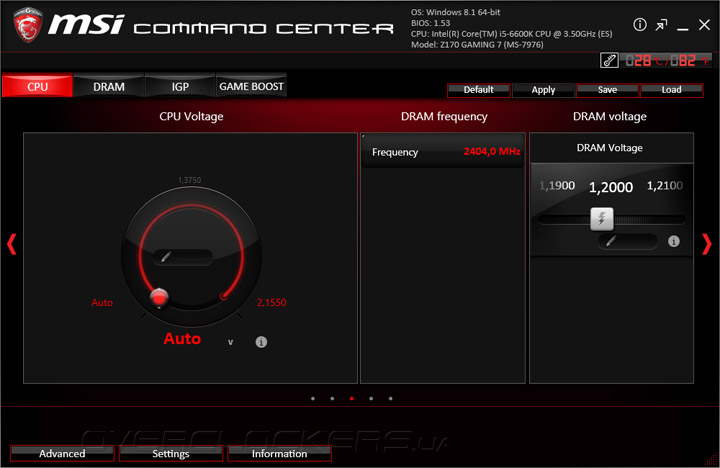Click the red Auto voltage value
The height and width of the screenshot is (468, 720).
[x=182, y=338]
